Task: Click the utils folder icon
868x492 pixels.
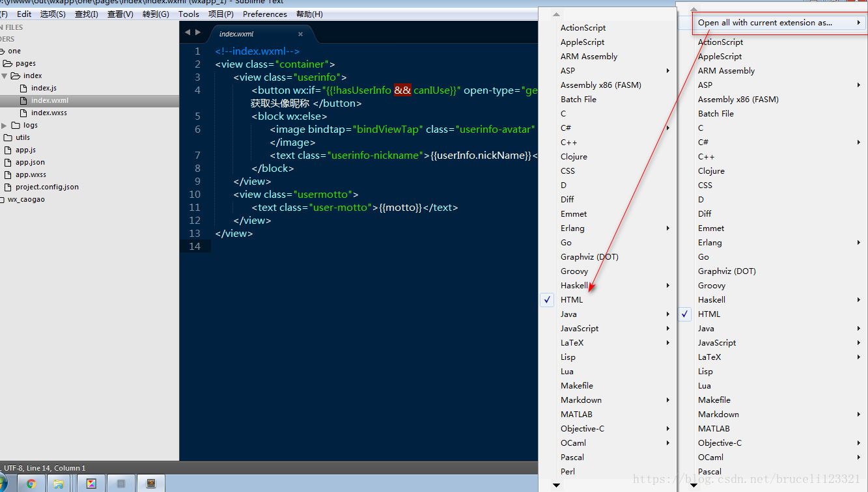Action: [8, 137]
